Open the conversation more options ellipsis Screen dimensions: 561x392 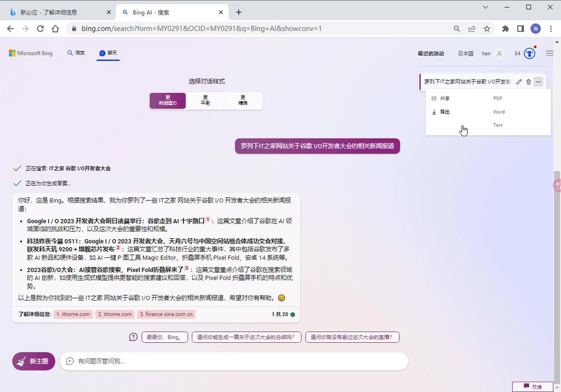(538, 81)
